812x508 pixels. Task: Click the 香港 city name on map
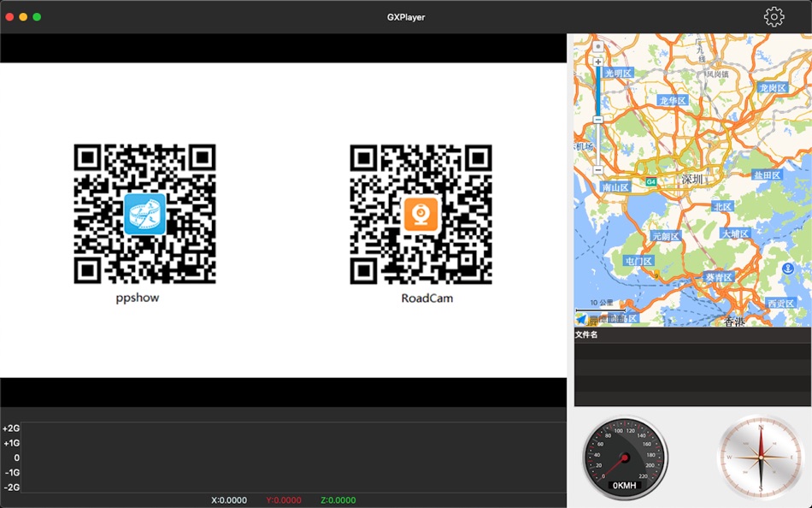tap(734, 322)
